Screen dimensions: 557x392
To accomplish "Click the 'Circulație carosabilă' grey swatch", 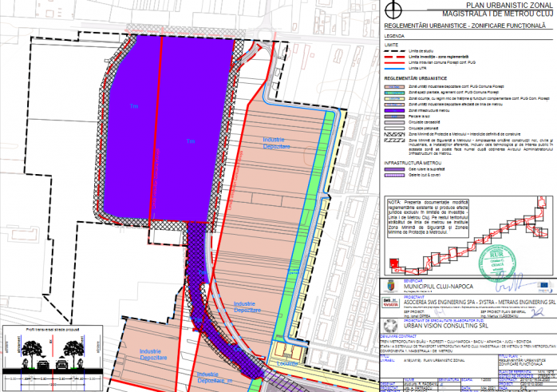I will pyautogui.click(x=394, y=122).
